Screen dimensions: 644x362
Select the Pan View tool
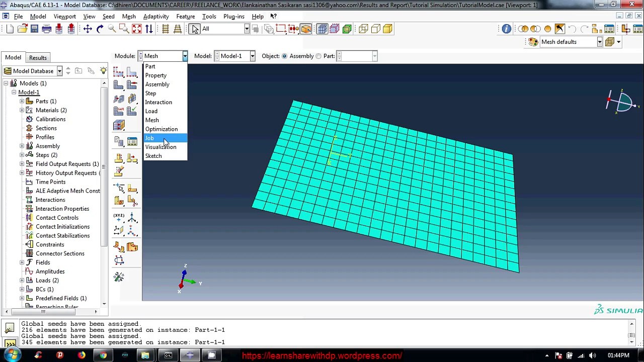pos(88,29)
